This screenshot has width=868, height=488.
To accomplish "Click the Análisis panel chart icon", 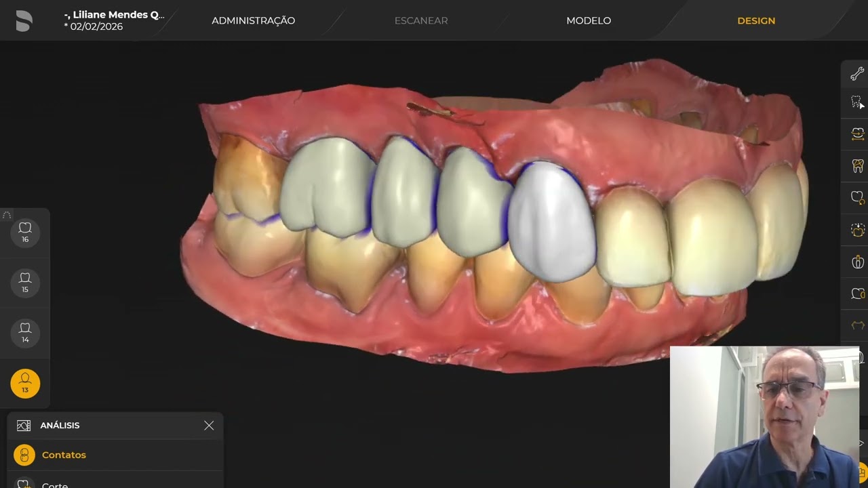I will click(x=24, y=426).
